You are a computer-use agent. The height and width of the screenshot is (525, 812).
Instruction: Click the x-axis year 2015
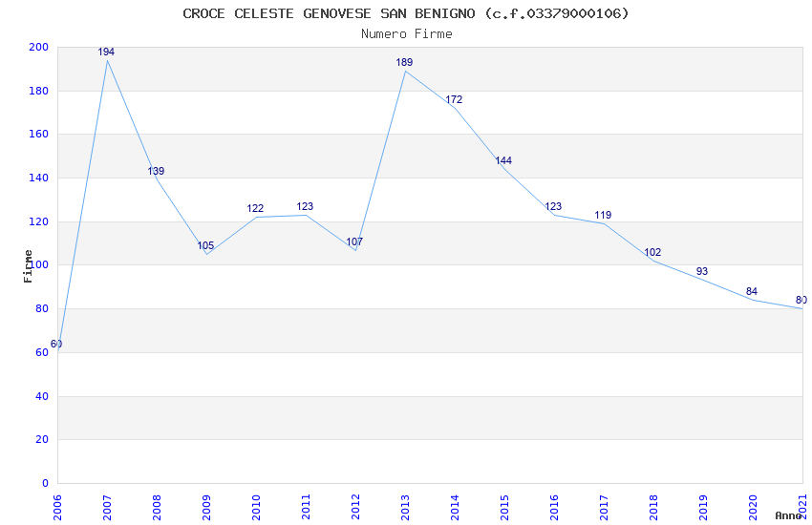(x=505, y=507)
